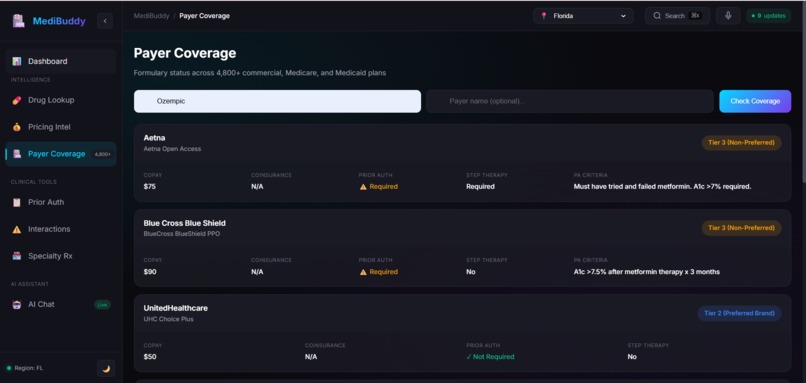Click the magnifier icon in Search
806x383 pixels.
(x=657, y=16)
